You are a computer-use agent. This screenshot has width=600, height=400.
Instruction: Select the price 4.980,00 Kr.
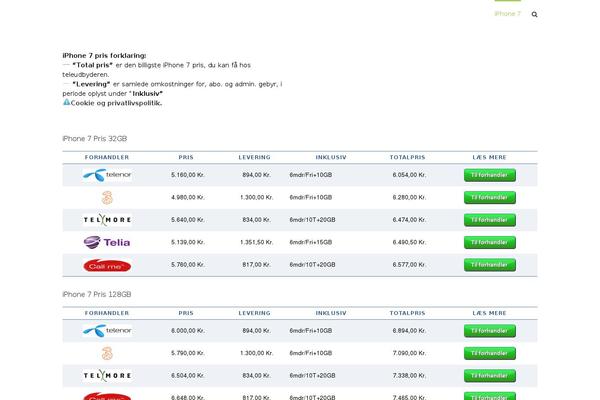[188, 198]
